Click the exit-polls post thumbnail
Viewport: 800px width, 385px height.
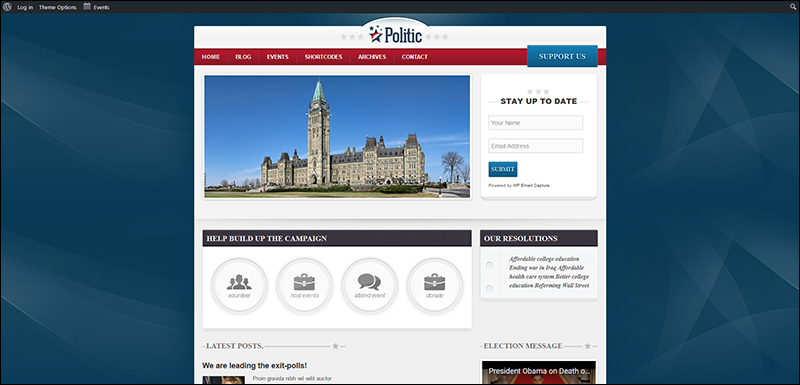[223, 380]
